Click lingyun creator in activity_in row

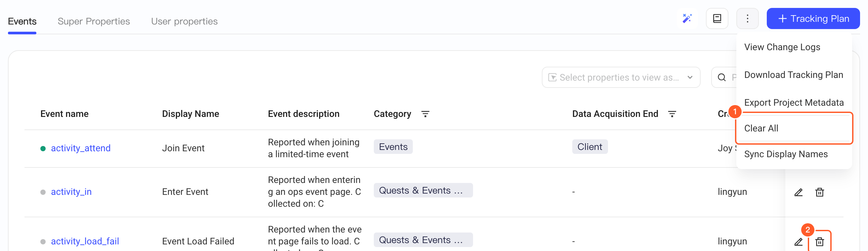pos(732,192)
